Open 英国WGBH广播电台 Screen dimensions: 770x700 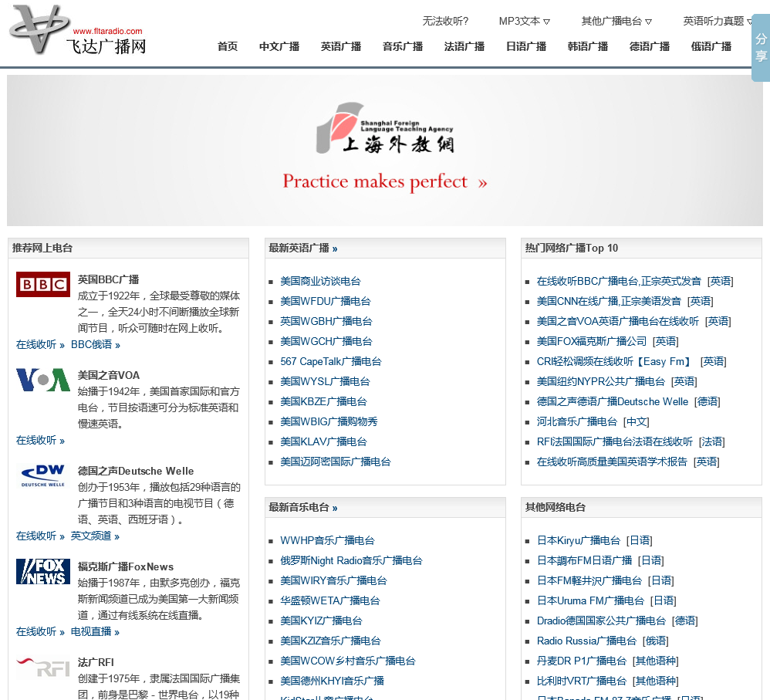[x=326, y=322]
